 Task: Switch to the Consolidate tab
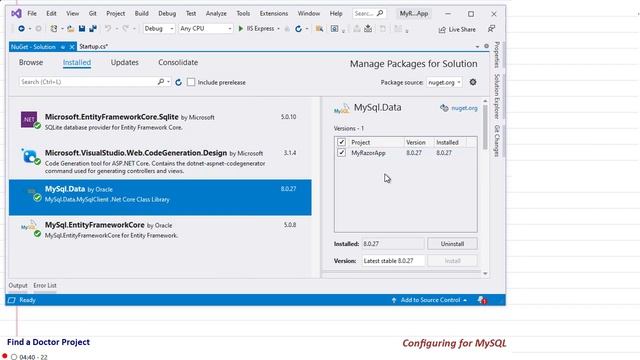pos(178,62)
